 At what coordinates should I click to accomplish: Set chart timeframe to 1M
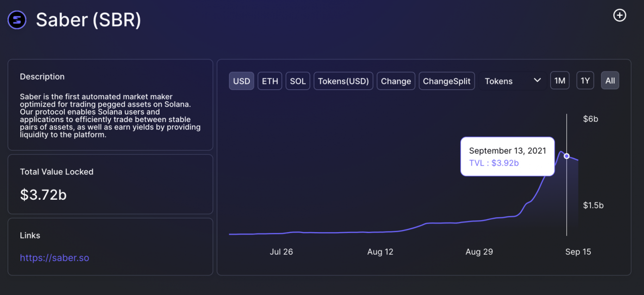560,80
